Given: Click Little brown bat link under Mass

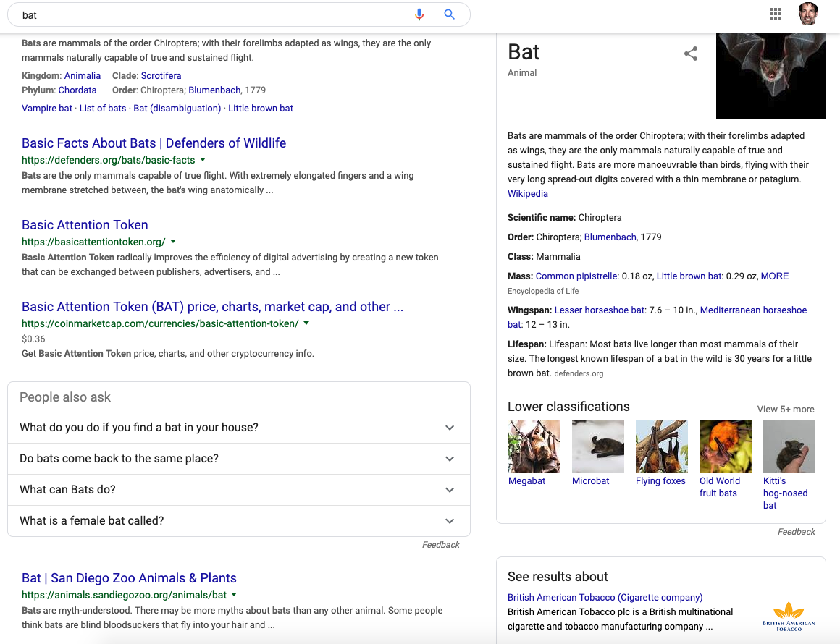Looking at the screenshot, I should click(689, 276).
